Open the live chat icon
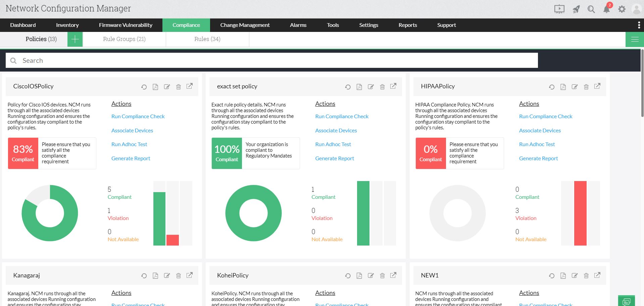Screen dimensions: 644x306 [x=627, y=301]
